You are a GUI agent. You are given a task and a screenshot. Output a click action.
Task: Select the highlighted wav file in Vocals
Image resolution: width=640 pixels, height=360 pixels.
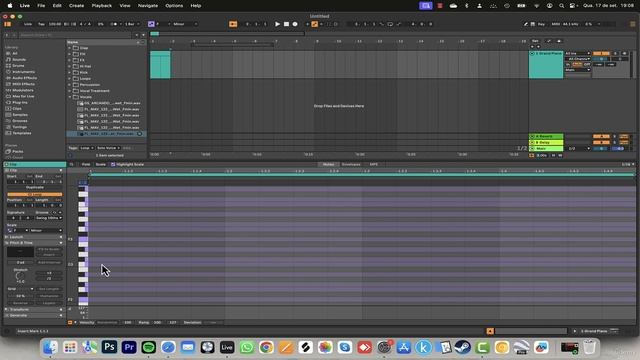tap(106, 134)
